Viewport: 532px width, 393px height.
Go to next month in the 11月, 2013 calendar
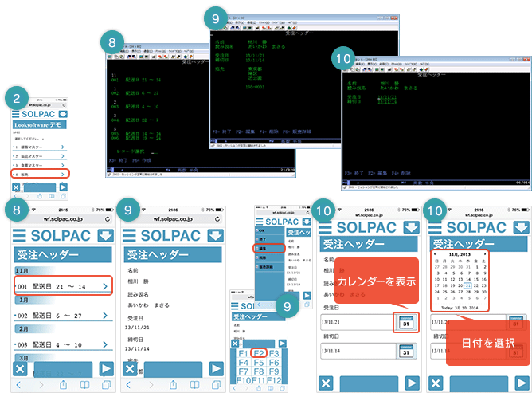485,253
